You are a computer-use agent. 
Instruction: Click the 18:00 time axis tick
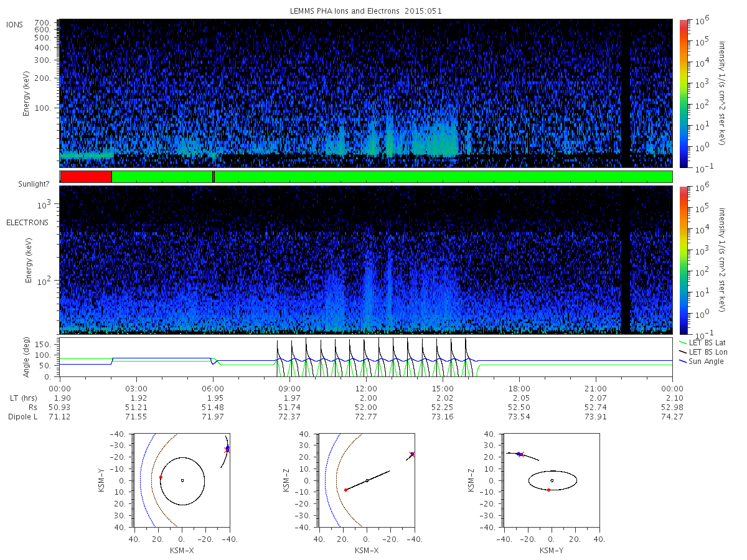(519, 388)
